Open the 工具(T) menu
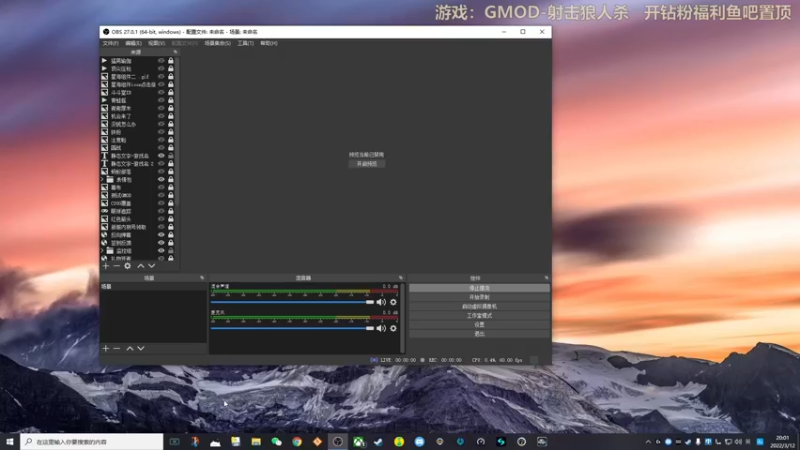This screenshot has height=450, width=800. tap(245, 43)
